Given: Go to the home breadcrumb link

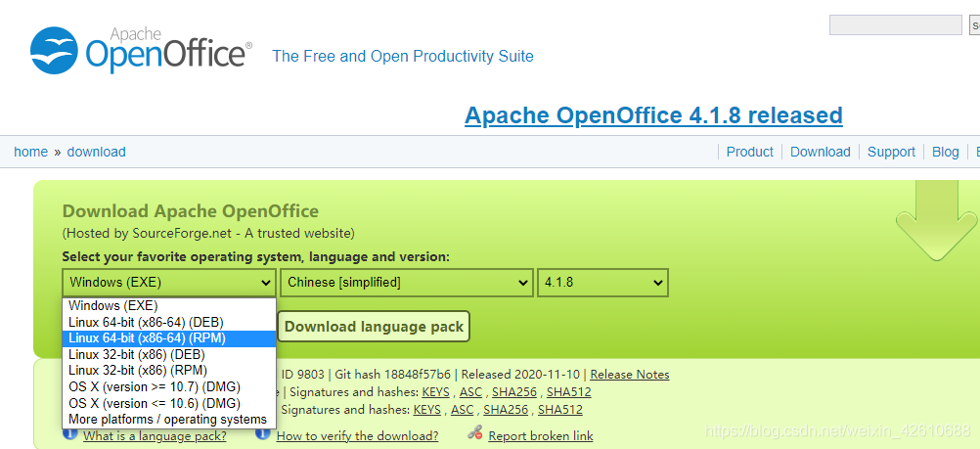Looking at the screenshot, I should tap(30, 152).
